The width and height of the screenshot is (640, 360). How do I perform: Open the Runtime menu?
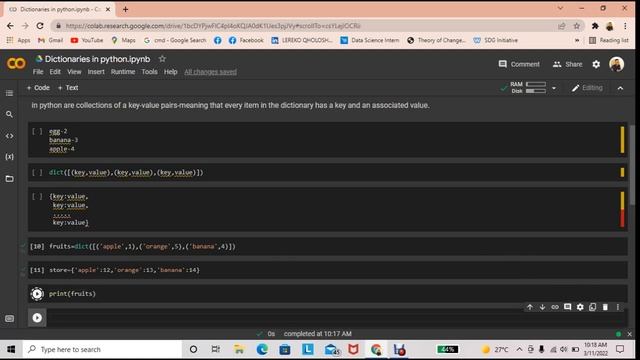tap(123, 72)
